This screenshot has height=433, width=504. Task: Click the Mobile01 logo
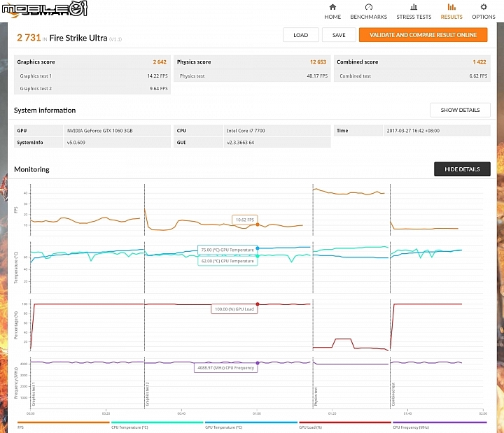pos(44,9)
